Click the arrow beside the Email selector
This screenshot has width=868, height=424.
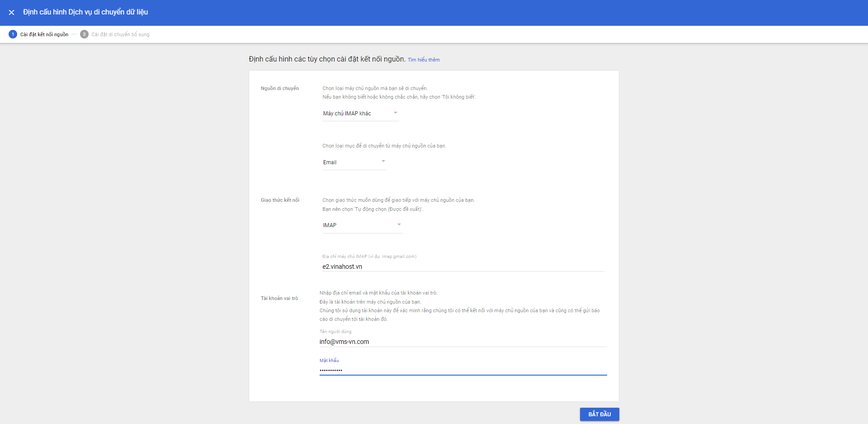tap(383, 161)
